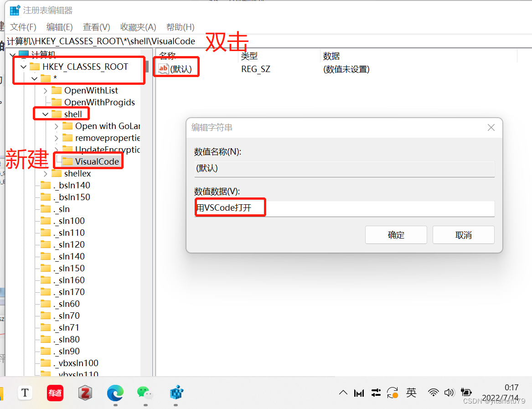
Task: Open Microsoft Edge from the taskbar
Action: coord(115,393)
